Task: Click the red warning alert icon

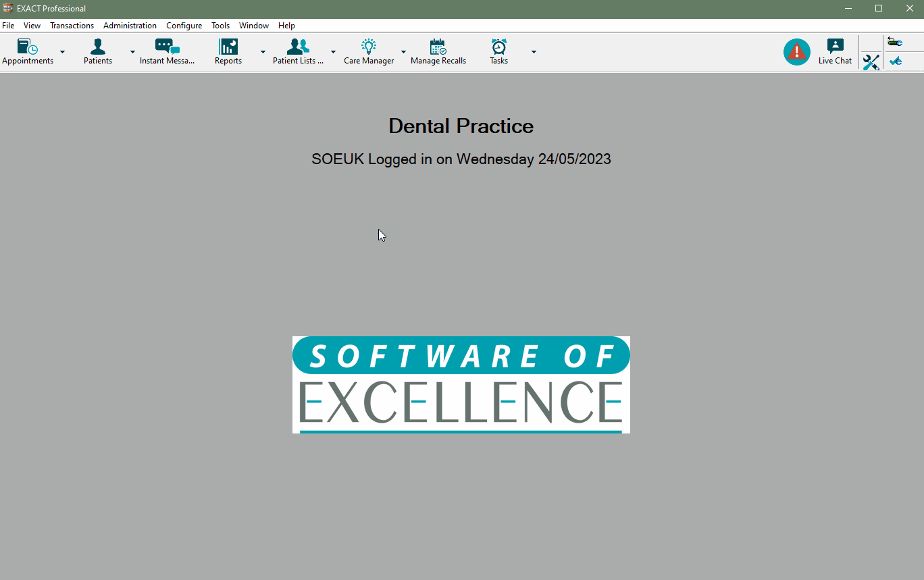Action: (797, 52)
